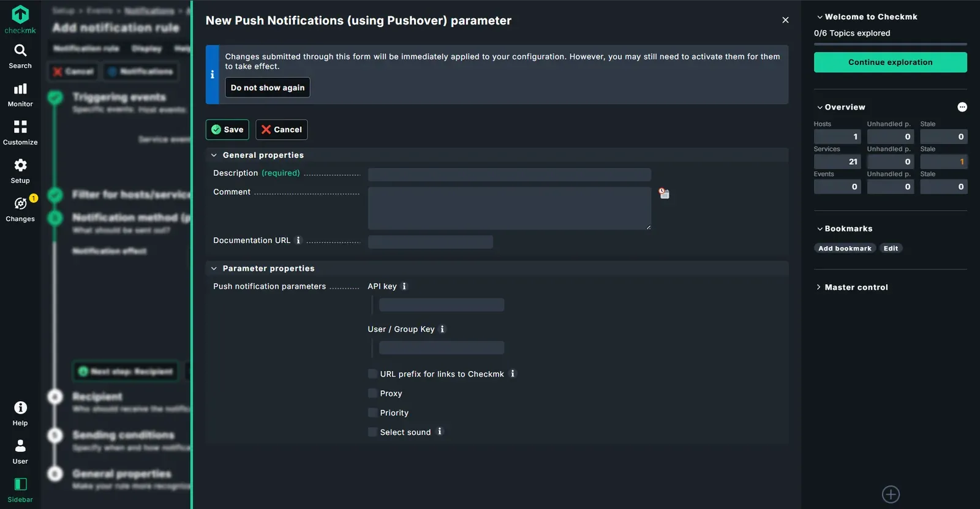Image resolution: width=980 pixels, height=509 pixels.
Task: Focus the User / Group Key field
Action: click(442, 348)
